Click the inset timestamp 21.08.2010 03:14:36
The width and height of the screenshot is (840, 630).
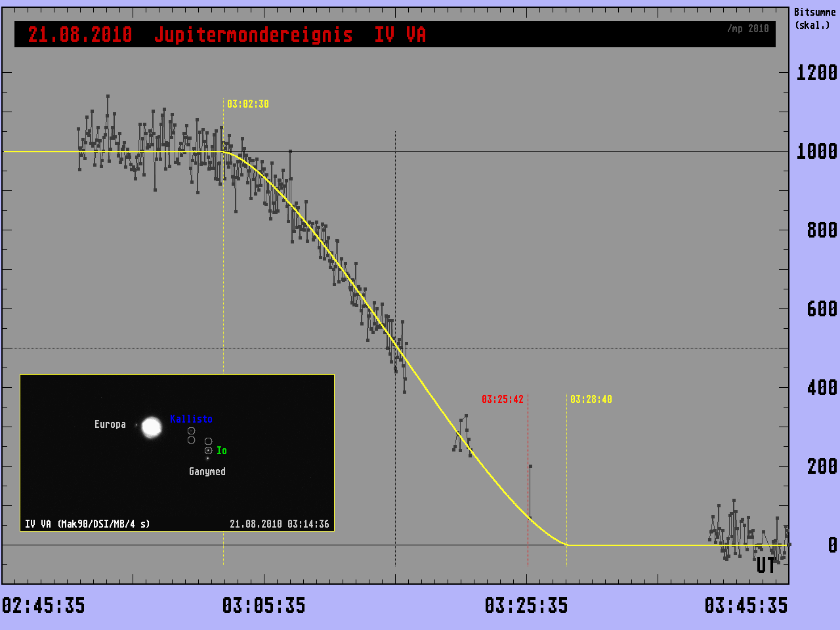(279, 524)
